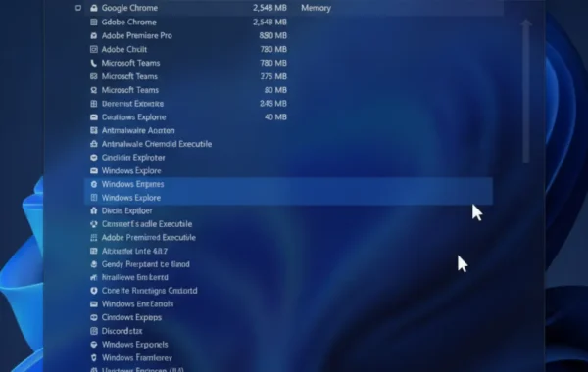
Task: Click icon of the Cbne Ite Rmetiıgns row
Action: tap(94, 291)
